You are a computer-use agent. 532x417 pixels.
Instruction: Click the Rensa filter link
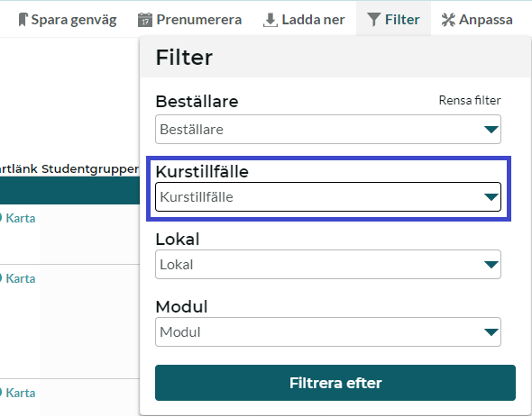(470, 100)
